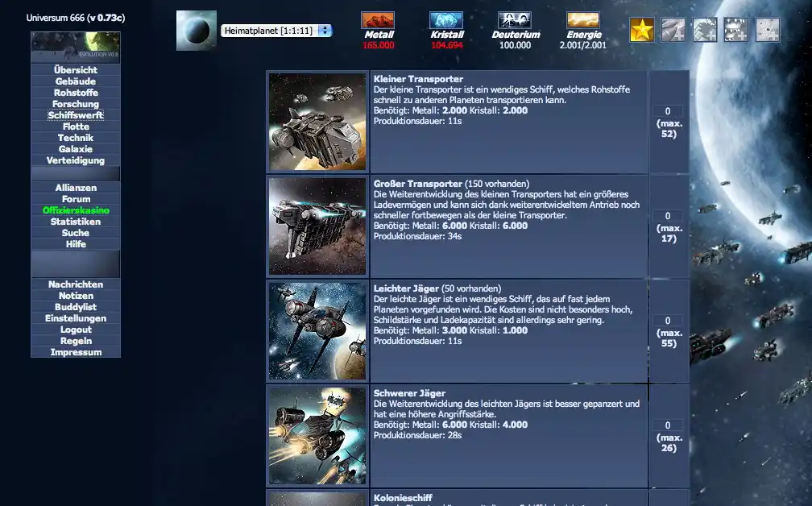Open Nachrichten from the sidebar

pos(75,284)
